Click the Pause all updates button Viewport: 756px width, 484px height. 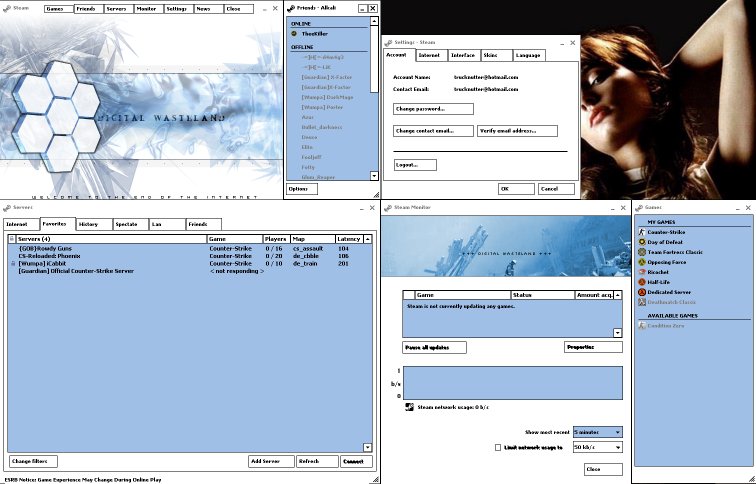coord(434,348)
